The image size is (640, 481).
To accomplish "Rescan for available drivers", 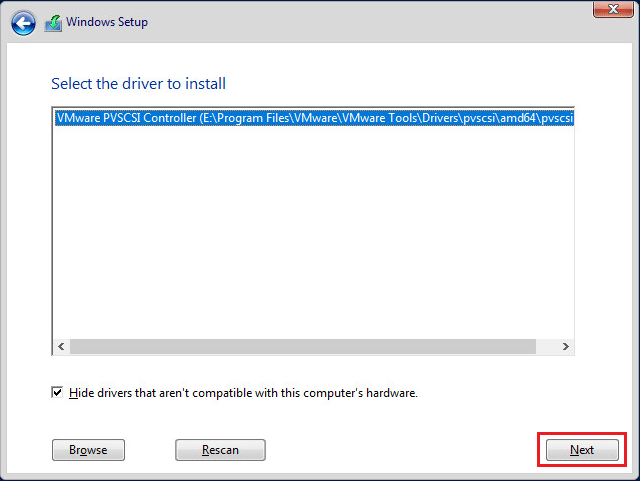I will [220, 450].
